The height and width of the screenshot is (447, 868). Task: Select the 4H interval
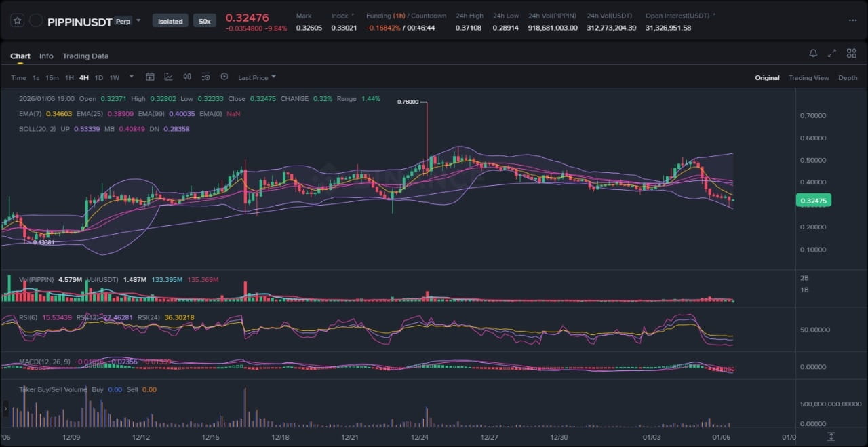84,77
